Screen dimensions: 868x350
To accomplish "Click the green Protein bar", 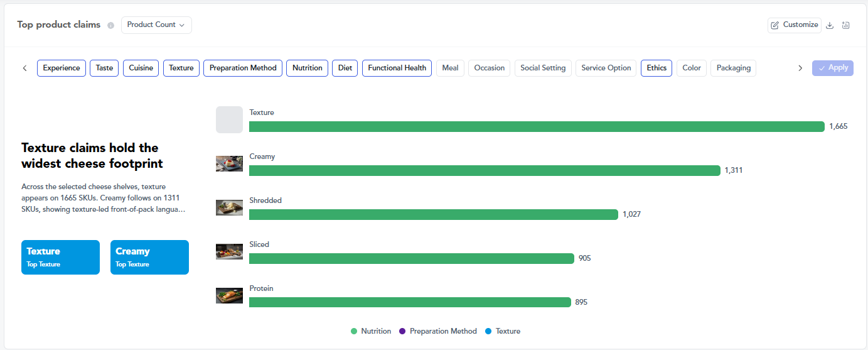I will (x=410, y=302).
